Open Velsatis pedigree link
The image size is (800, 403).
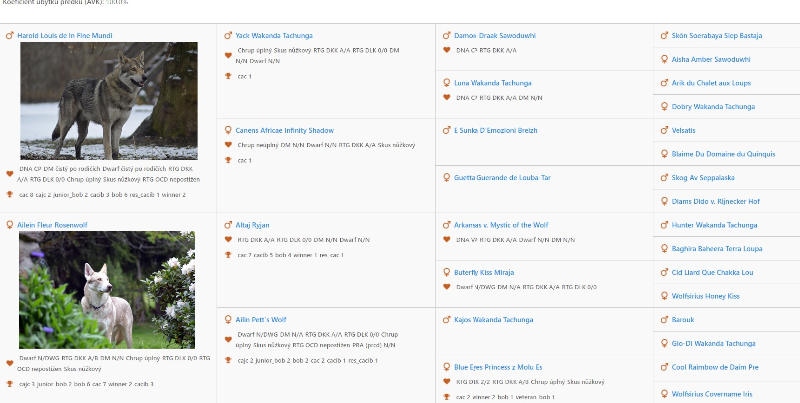click(683, 131)
